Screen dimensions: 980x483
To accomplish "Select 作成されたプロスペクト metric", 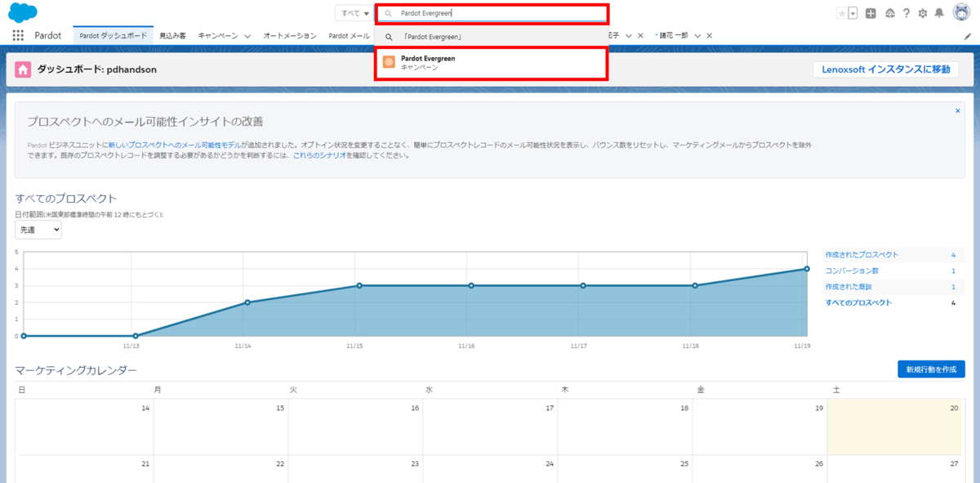I will pos(862,255).
